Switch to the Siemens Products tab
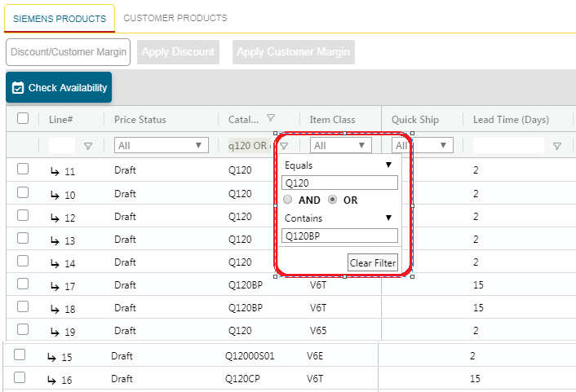This screenshot has height=392, width=576. click(x=60, y=19)
